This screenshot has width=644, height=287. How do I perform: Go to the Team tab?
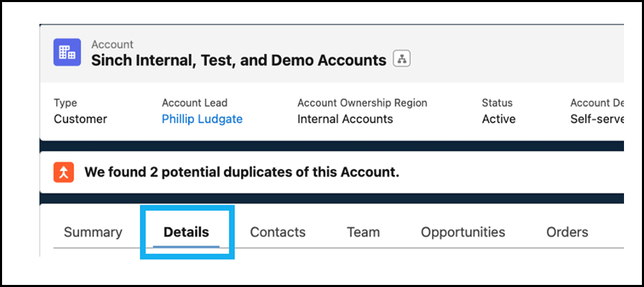tap(363, 232)
